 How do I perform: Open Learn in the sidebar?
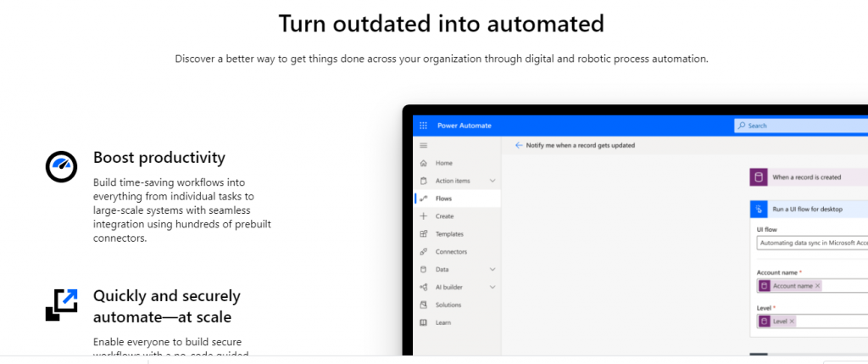point(457,322)
